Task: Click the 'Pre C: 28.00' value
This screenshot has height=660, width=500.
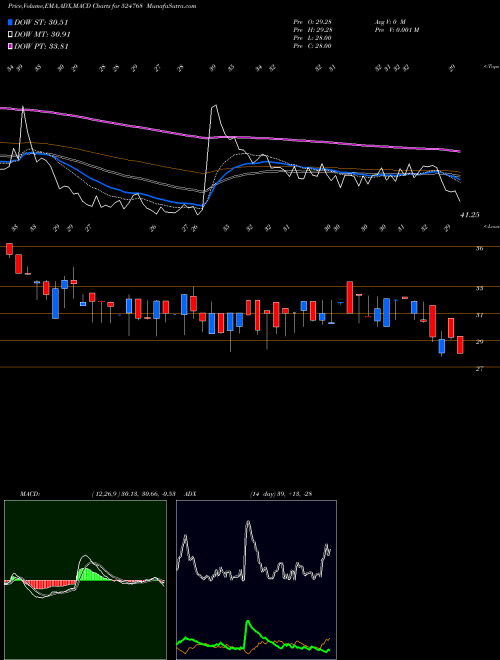Action: (312, 45)
